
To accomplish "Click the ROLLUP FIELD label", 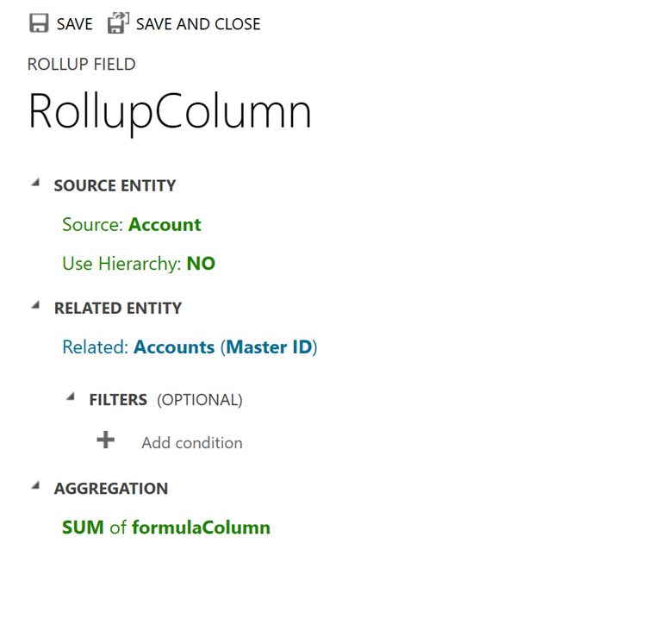I will point(81,65).
